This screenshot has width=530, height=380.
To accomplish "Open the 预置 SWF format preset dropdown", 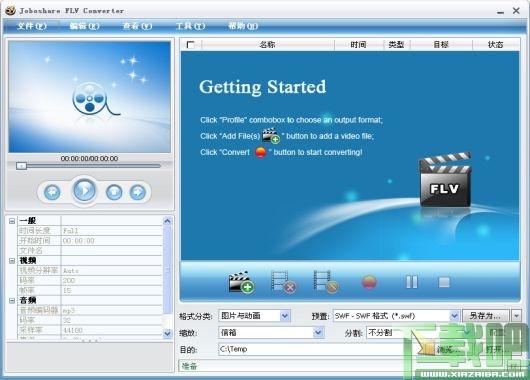I will 455,316.
